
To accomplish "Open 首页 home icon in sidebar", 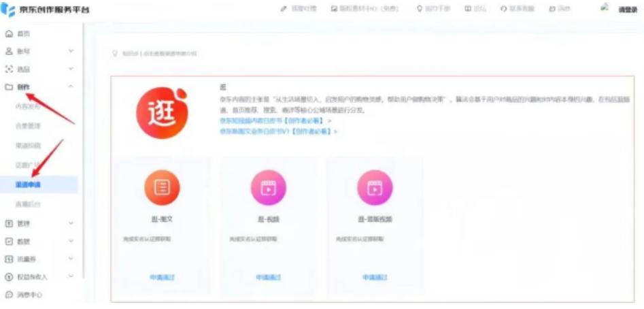I will (x=9, y=34).
